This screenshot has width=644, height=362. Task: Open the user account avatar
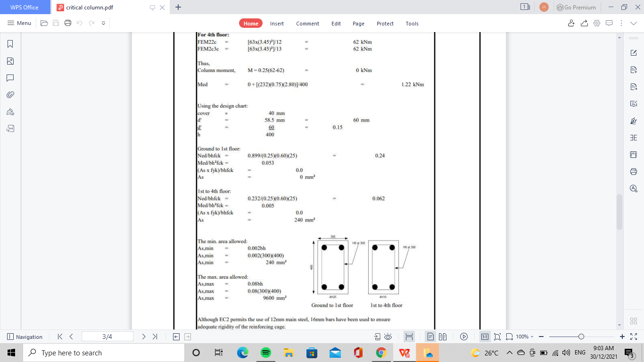click(x=544, y=7)
